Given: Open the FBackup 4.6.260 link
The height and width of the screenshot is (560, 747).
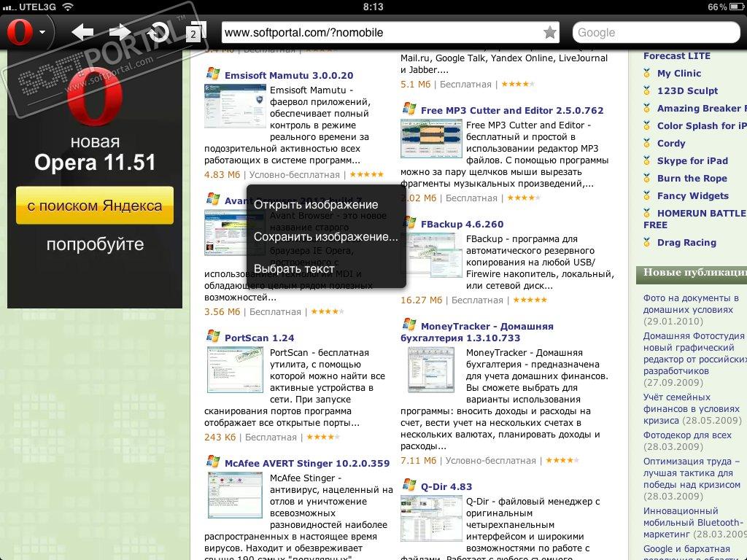Looking at the screenshot, I should [x=462, y=225].
